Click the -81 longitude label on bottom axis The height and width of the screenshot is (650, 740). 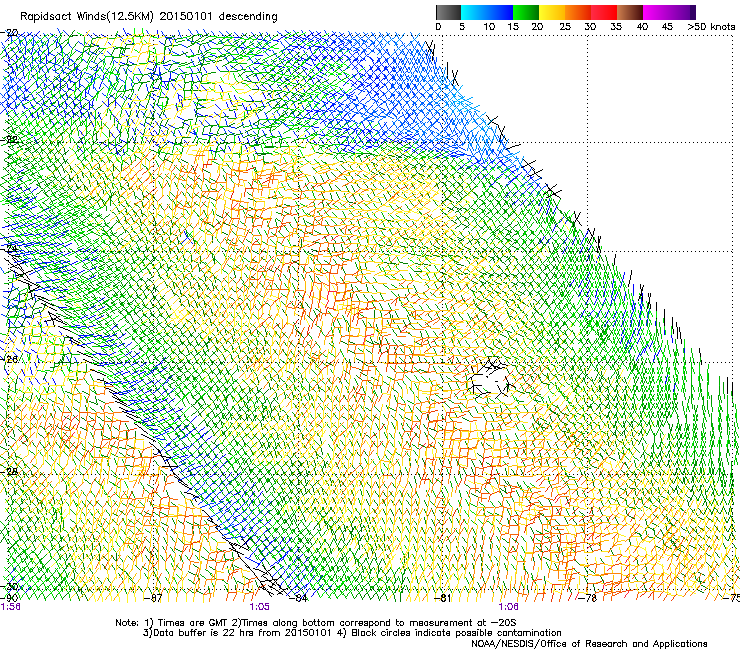click(x=443, y=598)
